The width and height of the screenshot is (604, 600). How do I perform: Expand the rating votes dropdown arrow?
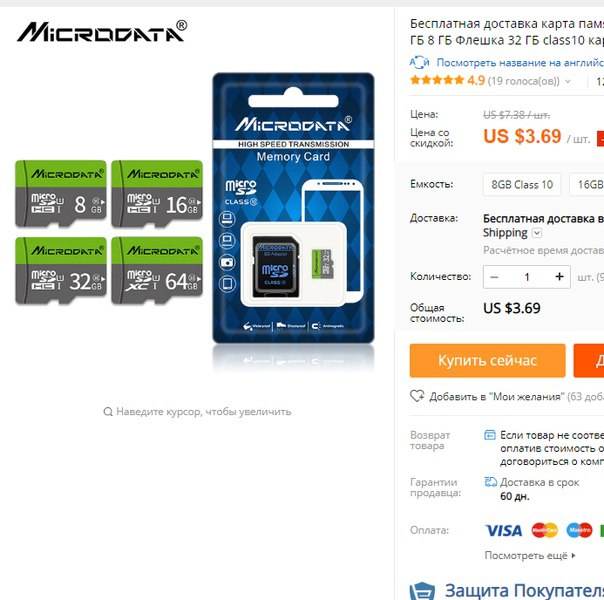click(568, 81)
